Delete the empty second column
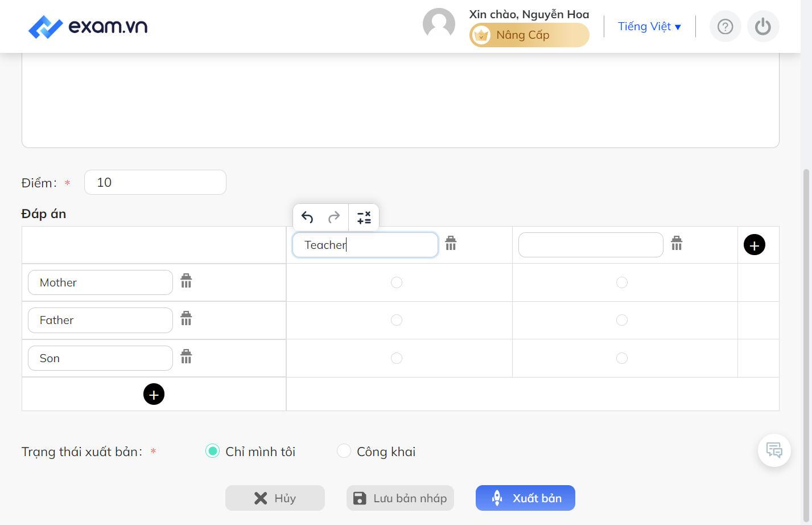This screenshot has height=525, width=812. point(677,243)
